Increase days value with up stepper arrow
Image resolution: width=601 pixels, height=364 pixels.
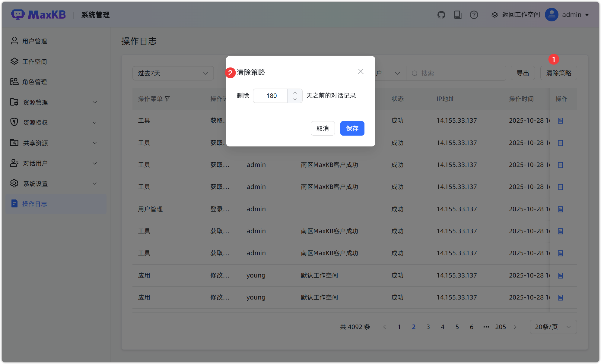[295, 93]
